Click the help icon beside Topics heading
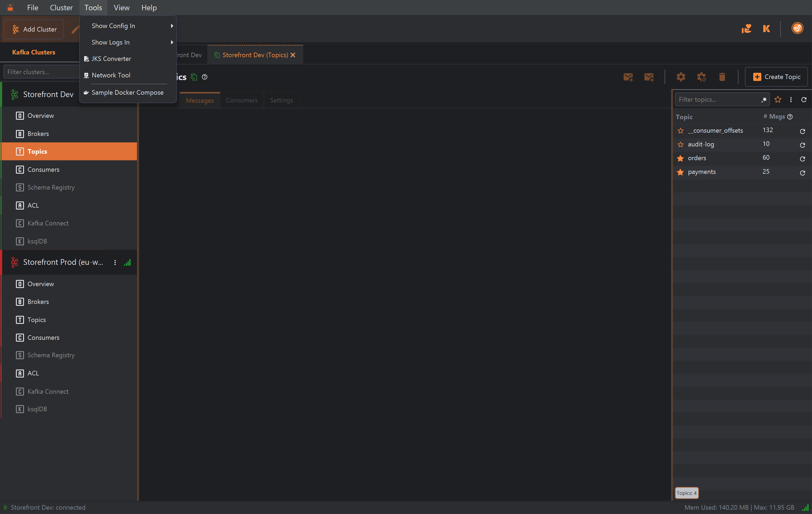Viewport: 812px width, 514px height. coord(204,77)
